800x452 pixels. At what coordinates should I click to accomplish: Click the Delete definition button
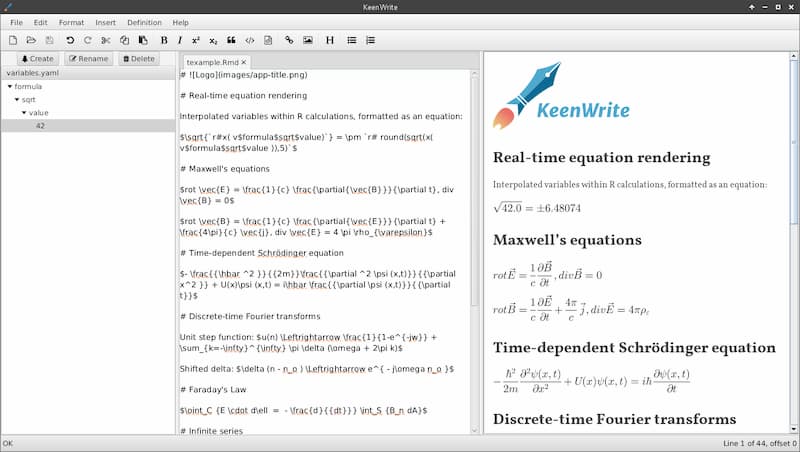[139, 59]
